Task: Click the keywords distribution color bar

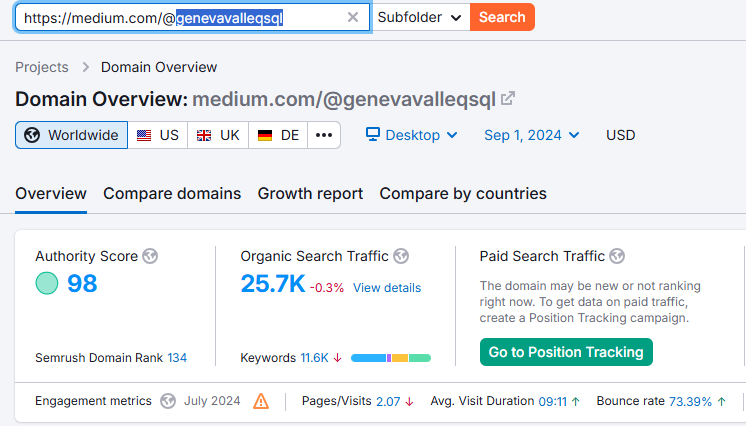Action: [x=391, y=358]
